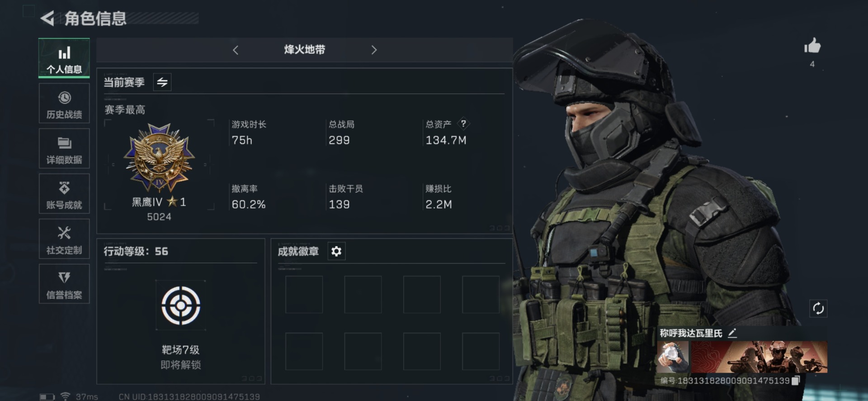868x401 pixels.
Task: Open the 详细数据 tab
Action: pyautogui.click(x=64, y=148)
